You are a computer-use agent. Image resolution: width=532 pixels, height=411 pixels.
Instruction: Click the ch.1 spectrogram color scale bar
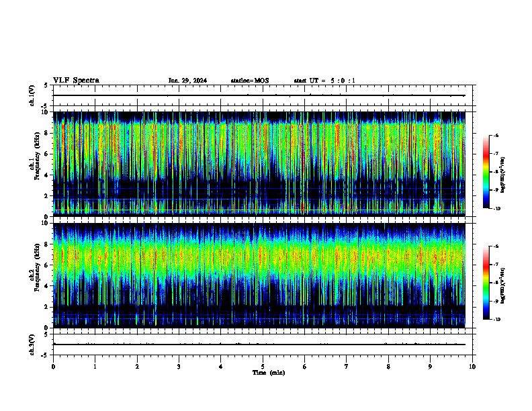click(x=486, y=172)
